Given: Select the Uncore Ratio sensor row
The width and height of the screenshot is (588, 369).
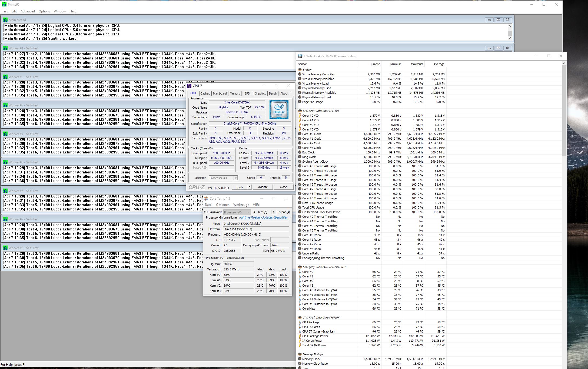Looking at the screenshot, I should coord(371,253).
